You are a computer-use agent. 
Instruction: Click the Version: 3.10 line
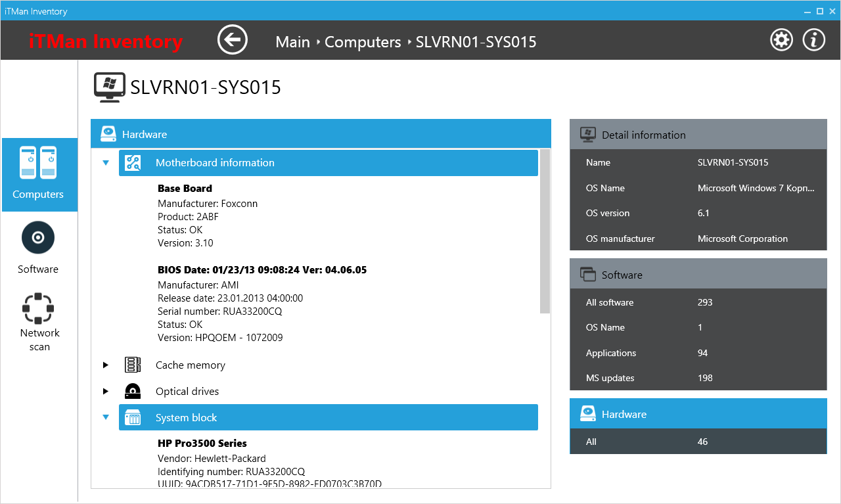[x=185, y=243]
